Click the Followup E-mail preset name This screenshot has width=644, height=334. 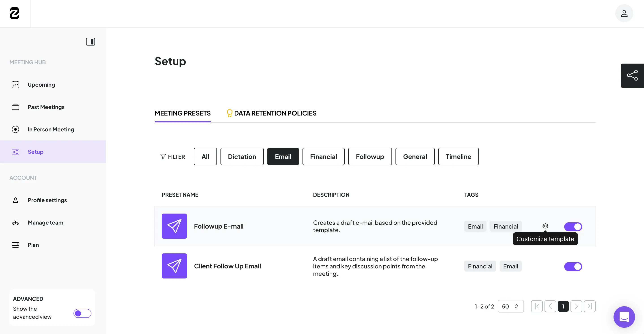(219, 226)
